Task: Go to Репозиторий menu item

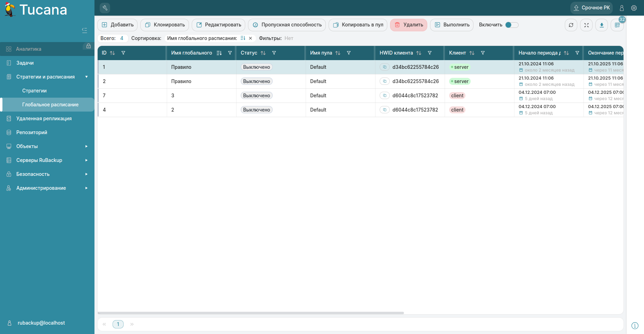Action: 32,132
